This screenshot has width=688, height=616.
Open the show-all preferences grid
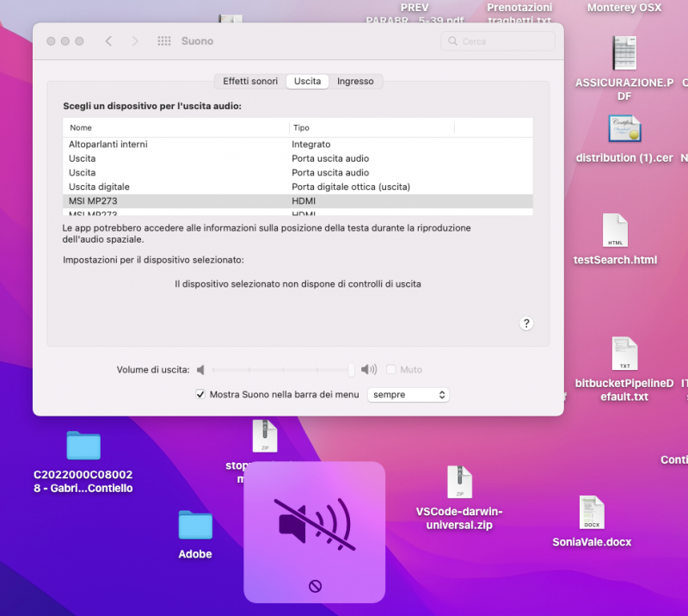point(164,41)
